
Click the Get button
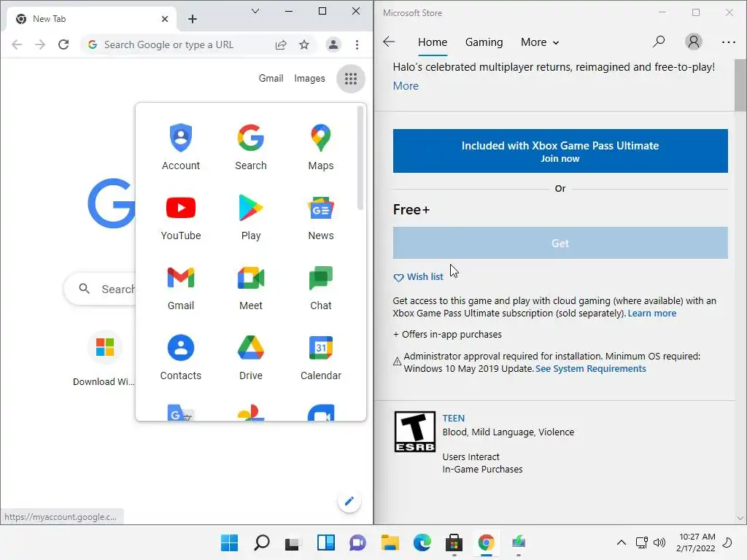coord(560,244)
